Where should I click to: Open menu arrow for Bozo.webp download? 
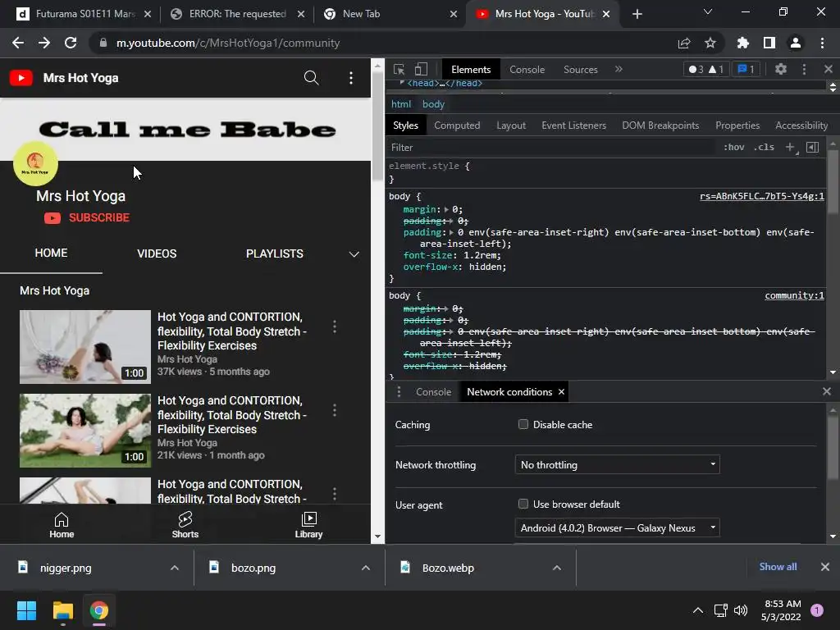click(x=557, y=568)
